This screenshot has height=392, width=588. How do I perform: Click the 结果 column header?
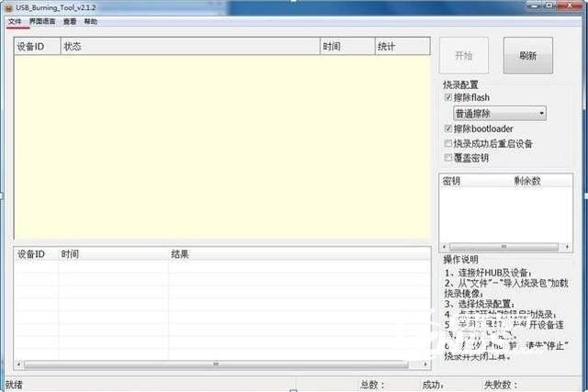click(300, 254)
